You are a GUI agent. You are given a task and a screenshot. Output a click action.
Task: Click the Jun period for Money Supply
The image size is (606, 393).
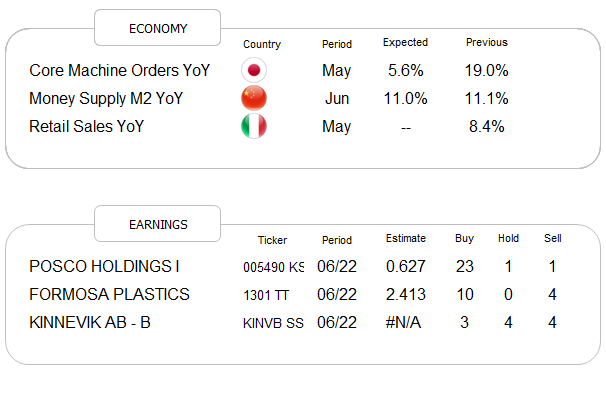pyautogui.click(x=337, y=99)
